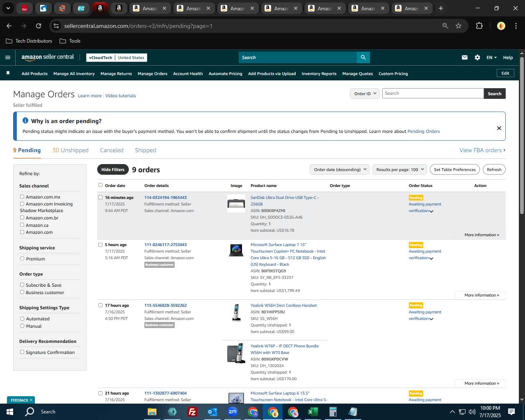This screenshot has height=420, width=525.
Task: Select the Premium shipping service radio
Action: click(22, 258)
